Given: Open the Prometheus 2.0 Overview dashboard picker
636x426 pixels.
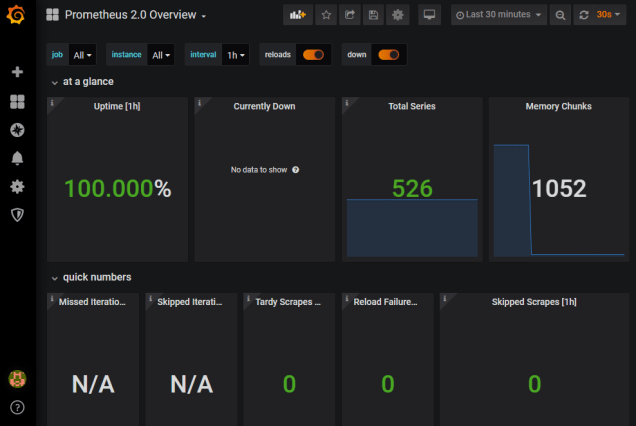Looking at the screenshot, I should (x=130, y=15).
